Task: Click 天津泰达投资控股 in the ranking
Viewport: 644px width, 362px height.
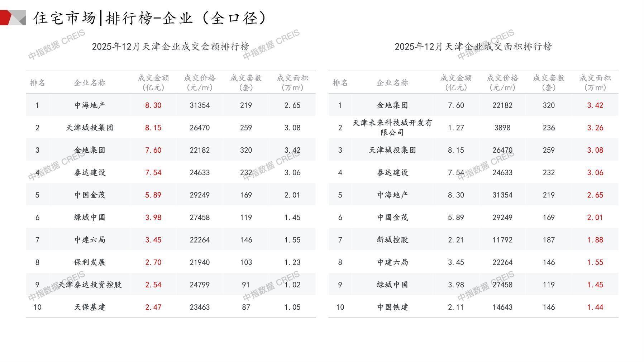Action: click(90, 285)
